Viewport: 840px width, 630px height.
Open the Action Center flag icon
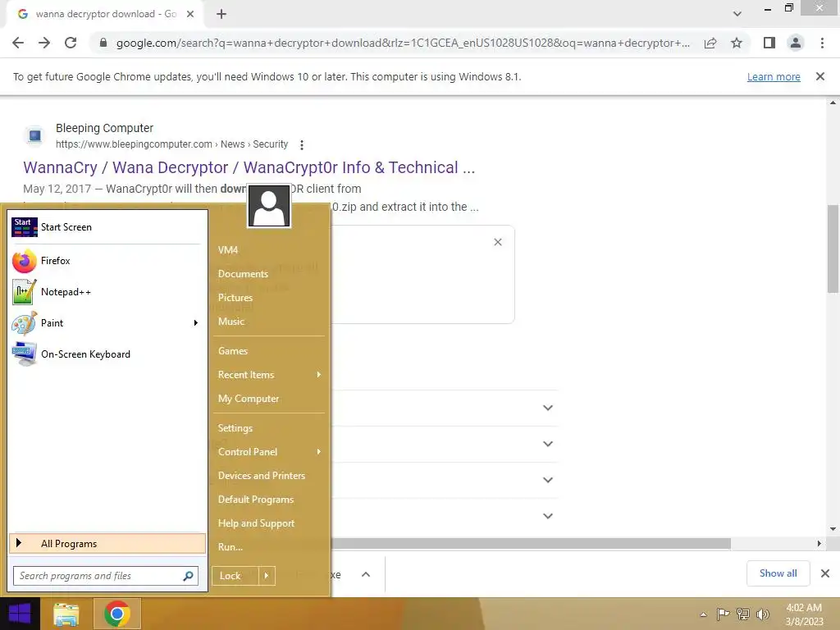[723, 614]
